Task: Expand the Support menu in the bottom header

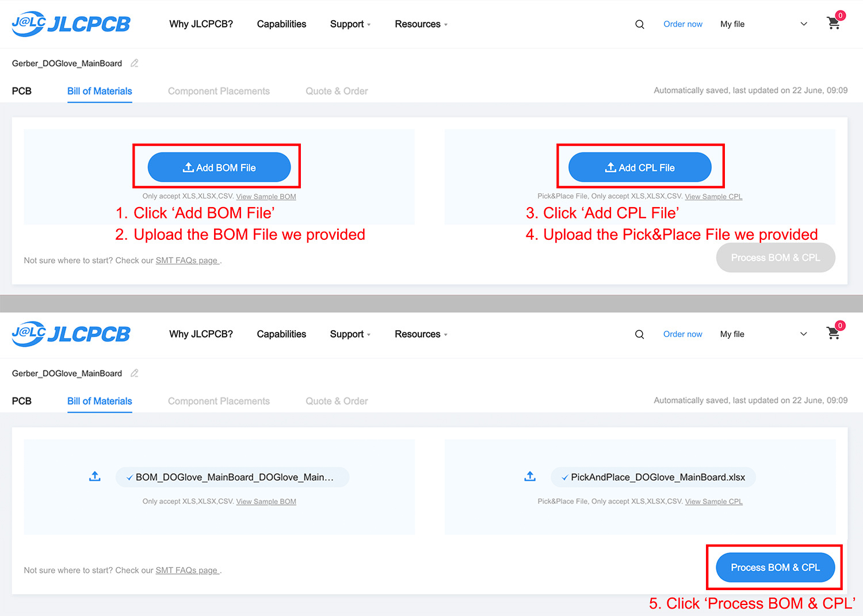Action: tap(350, 334)
